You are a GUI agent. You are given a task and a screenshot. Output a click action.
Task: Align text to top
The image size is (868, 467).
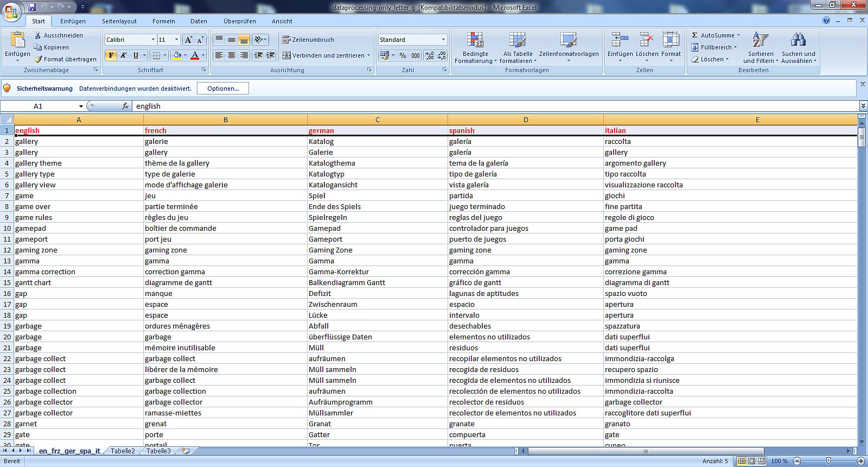pyautogui.click(x=219, y=40)
